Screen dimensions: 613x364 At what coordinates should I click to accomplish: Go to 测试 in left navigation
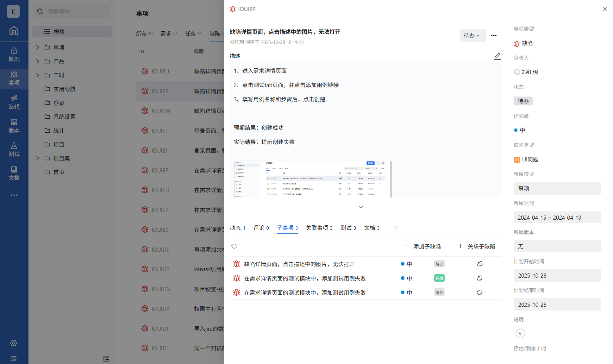[14, 149]
